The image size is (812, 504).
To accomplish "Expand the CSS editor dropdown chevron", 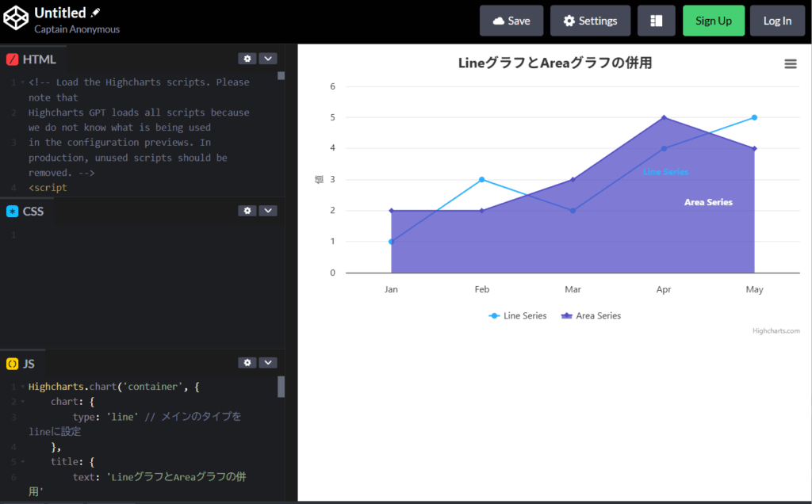I will pos(268,211).
